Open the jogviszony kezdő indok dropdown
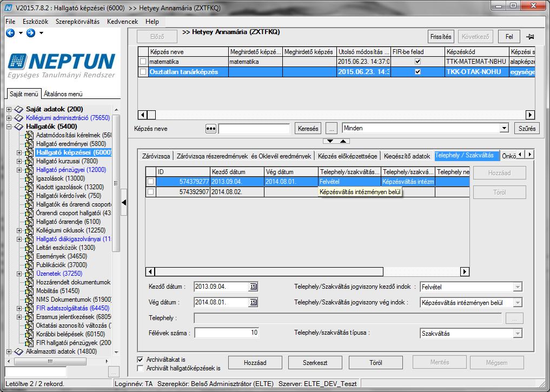 pyautogui.click(x=518, y=287)
